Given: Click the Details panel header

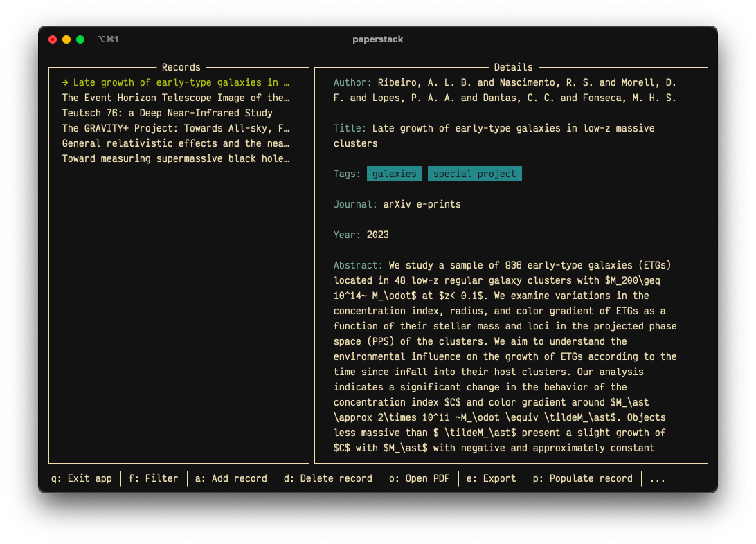Looking at the screenshot, I should [514, 67].
